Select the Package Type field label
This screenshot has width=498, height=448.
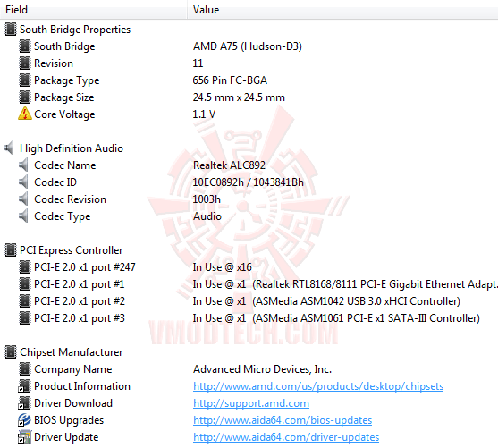click(67, 80)
